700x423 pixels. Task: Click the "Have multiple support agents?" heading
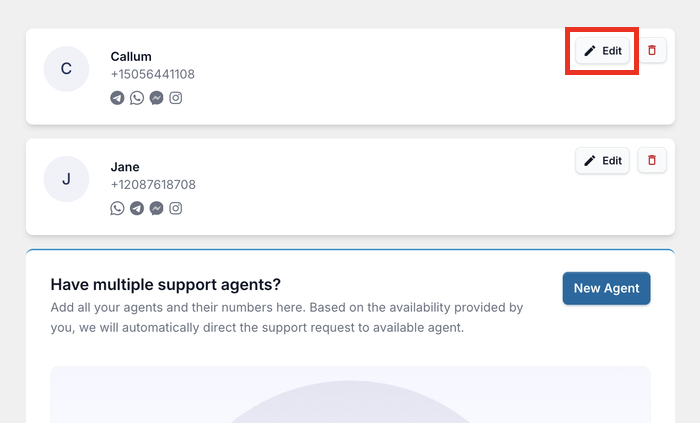point(166,284)
